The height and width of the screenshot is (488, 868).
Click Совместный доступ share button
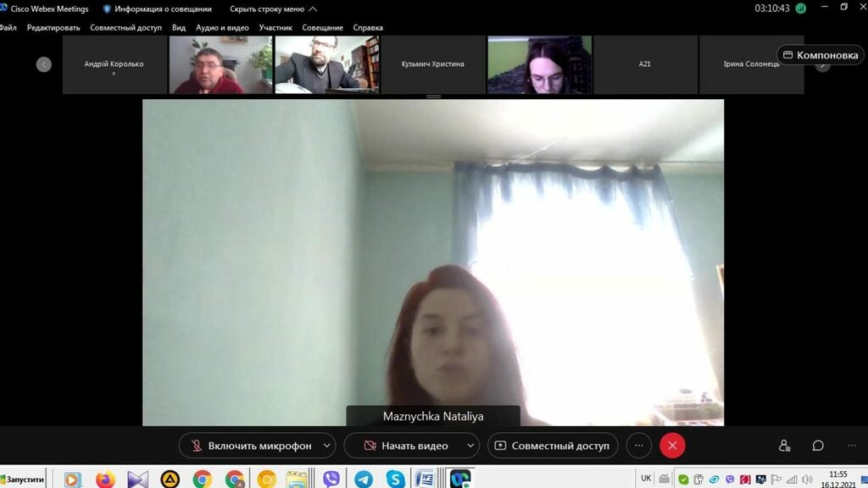coord(552,446)
